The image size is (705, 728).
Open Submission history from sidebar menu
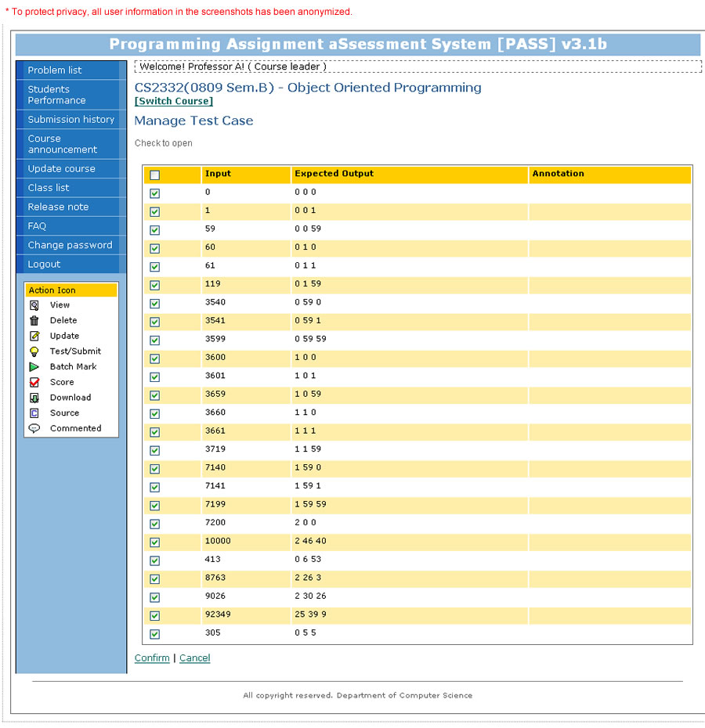[x=70, y=120]
